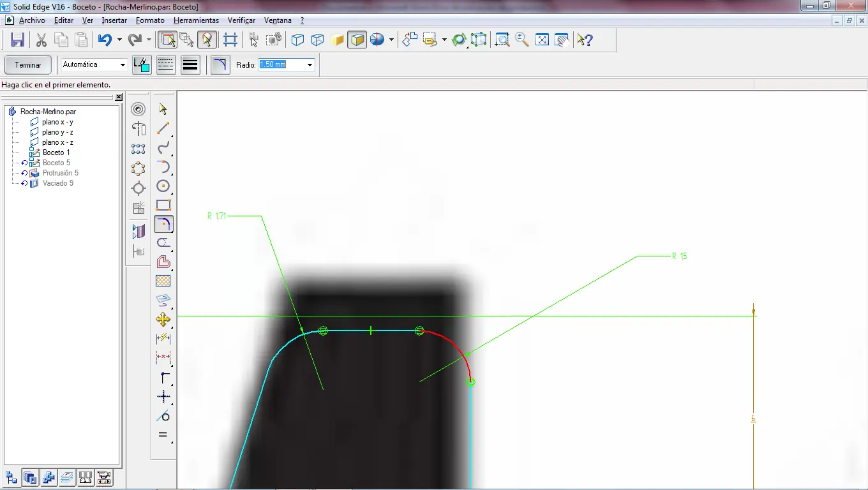The width and height of the screenshot is (868, 490).
Task: Open the Formato menu
Action: point(150,20)
